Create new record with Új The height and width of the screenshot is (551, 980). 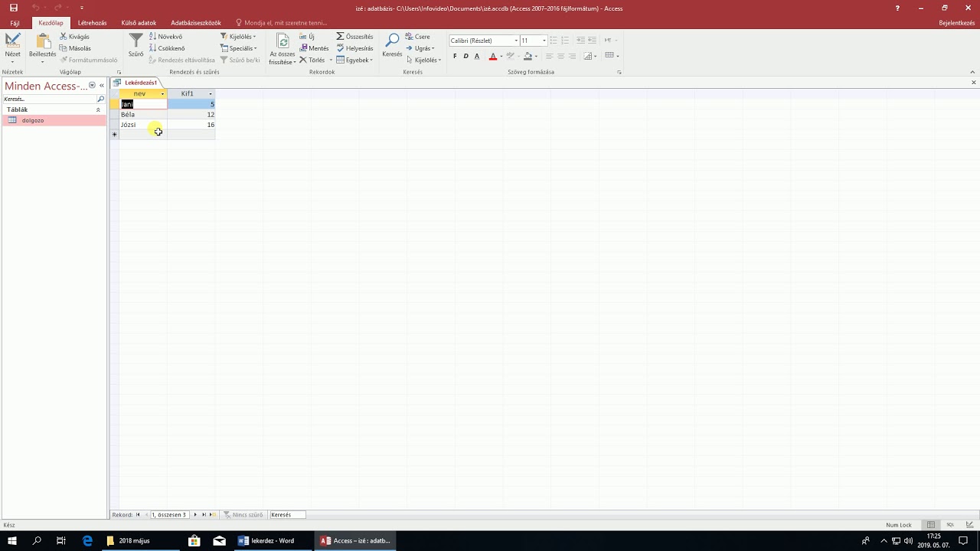click(x=307, y=36)
